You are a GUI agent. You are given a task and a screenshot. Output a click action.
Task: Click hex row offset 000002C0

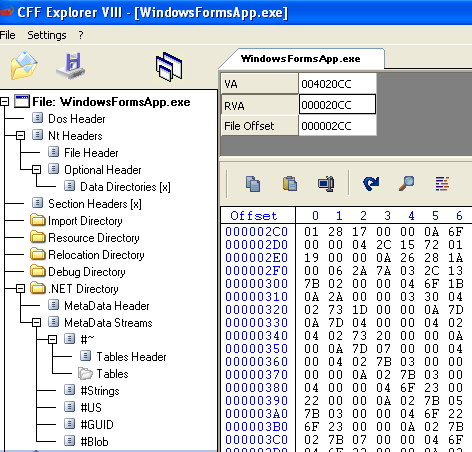pyautogui.click(x=256, y=232)
